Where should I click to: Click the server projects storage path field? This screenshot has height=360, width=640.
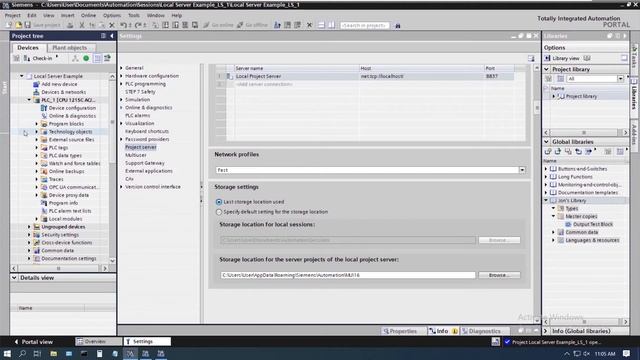point(348,275)
